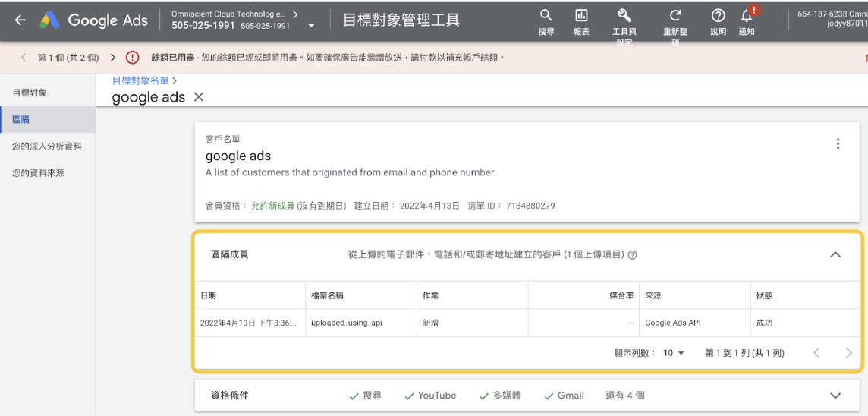Image resolution: width=868 pixels, height=416 pixels.
Task: Collapse the 區隔成員 section
Action: [835, 255]
